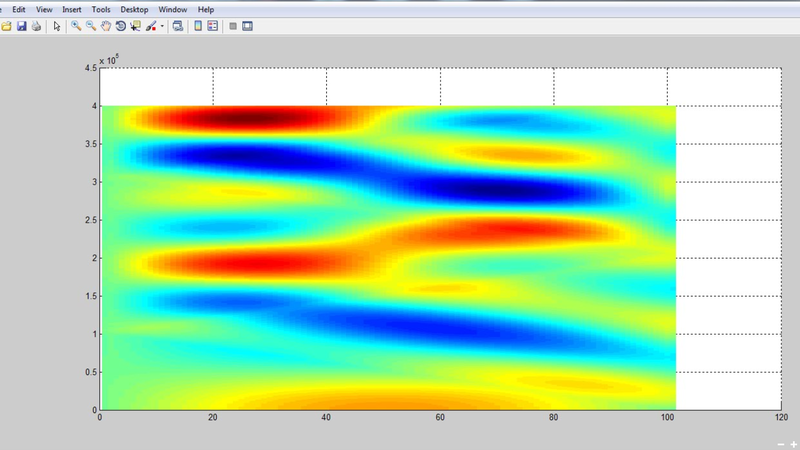Click the Link Plot toolbar icon
This screenshot has height=450, width=800.
click(x=177, y=26)
